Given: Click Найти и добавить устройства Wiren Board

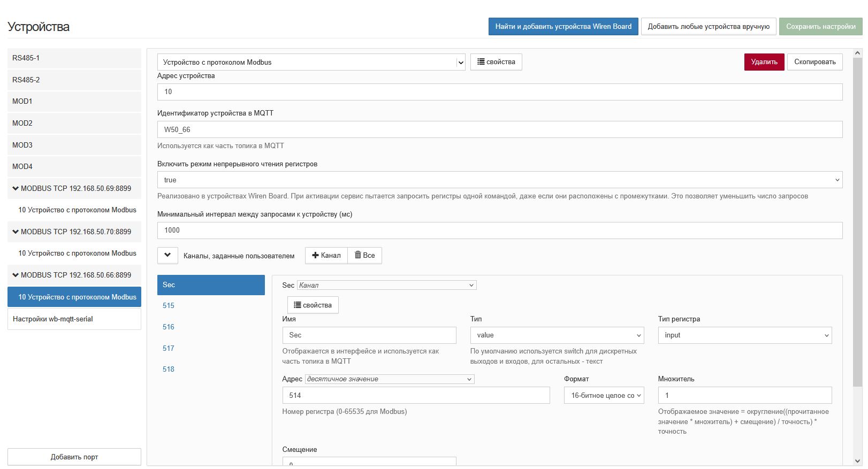Looking at the screenshot, I should 563,26.
